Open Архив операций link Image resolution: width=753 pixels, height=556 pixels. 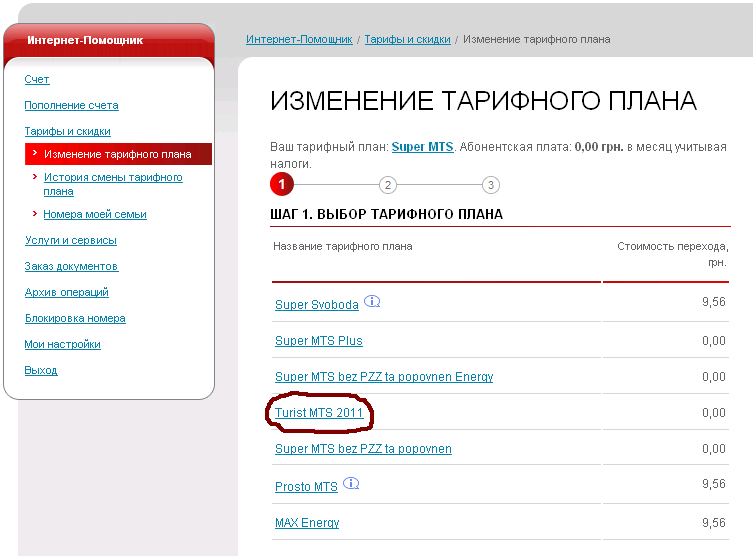pos(67,292)
